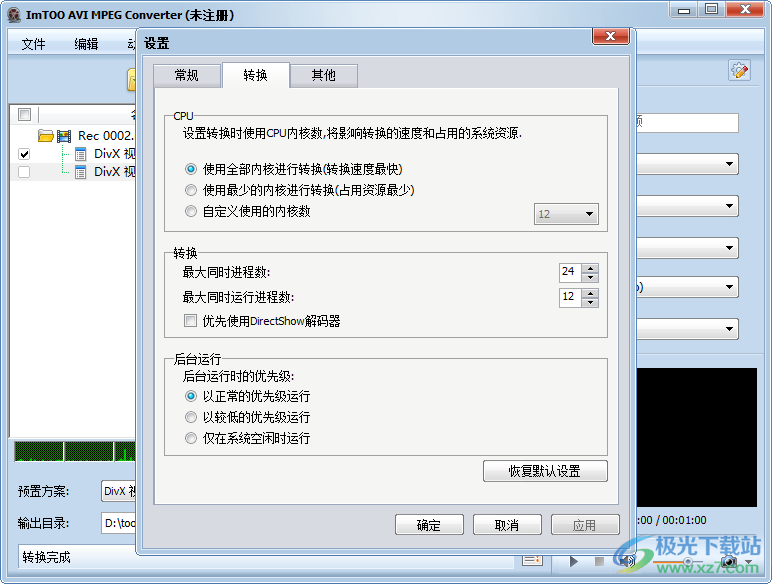The width and height of the screenshot is (772, 584).
Task: Click the first green CPU usage graph
Action: [39, 452]
